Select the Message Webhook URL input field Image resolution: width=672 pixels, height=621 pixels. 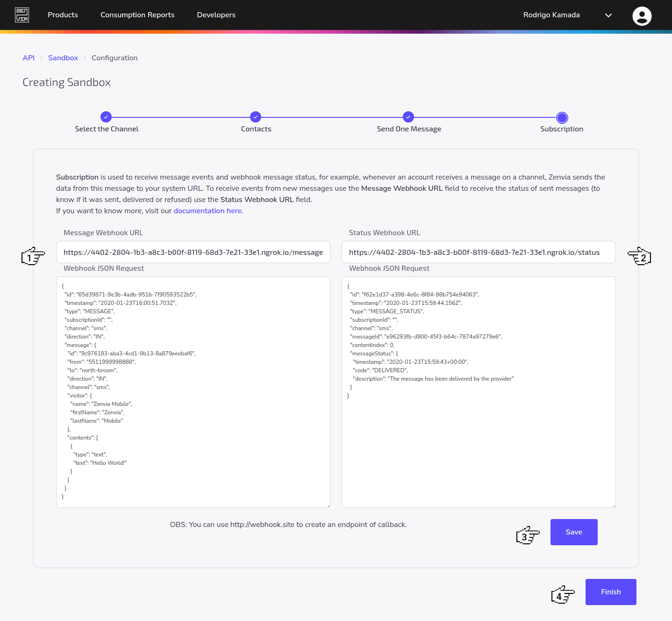(193, 252)
